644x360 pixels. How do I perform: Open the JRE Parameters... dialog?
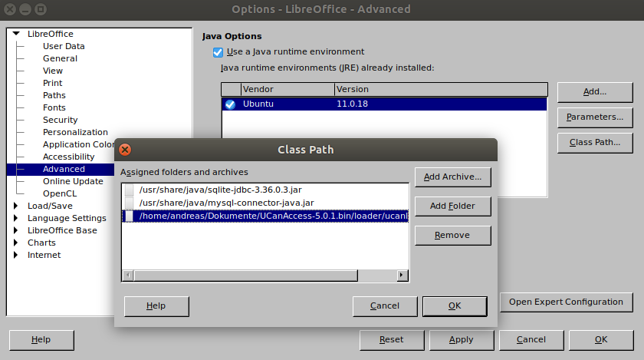click(x=595, y=117)
